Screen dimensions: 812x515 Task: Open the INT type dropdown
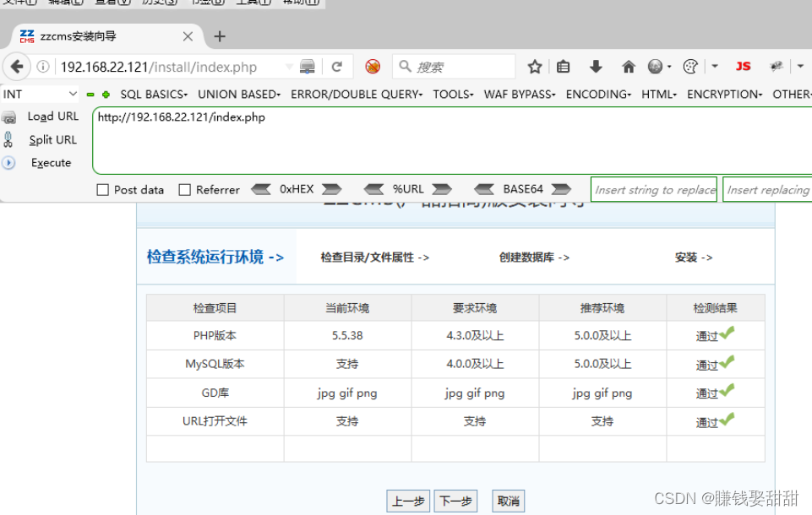40,95
